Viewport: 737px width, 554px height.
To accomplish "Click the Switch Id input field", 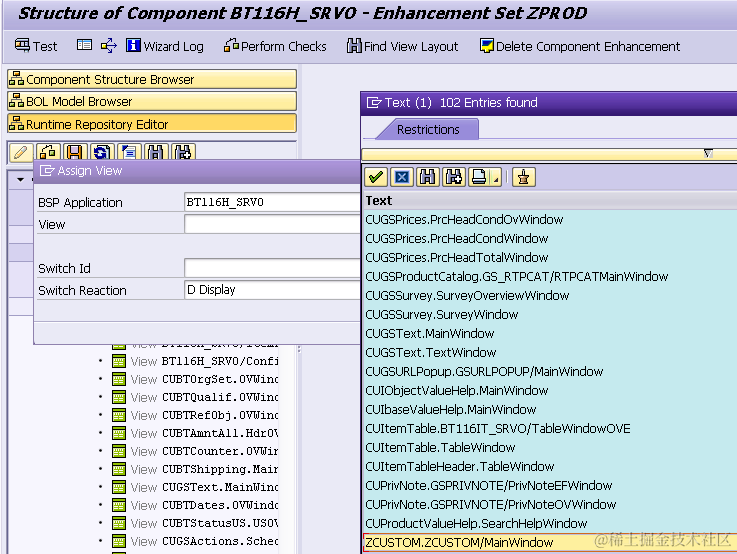I will point(272,268).
